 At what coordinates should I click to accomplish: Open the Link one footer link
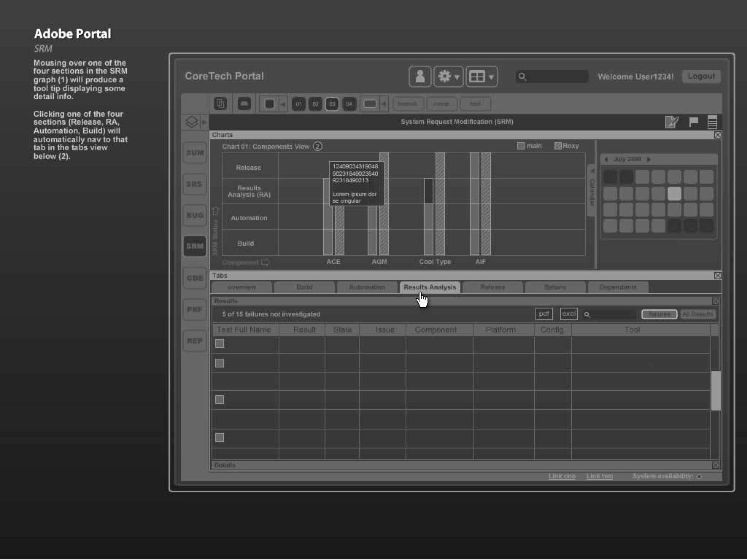point(562,476)
